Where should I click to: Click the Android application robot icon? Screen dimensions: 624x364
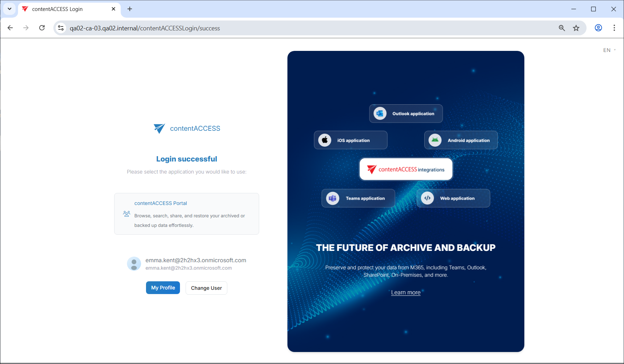tap(435, 140)
